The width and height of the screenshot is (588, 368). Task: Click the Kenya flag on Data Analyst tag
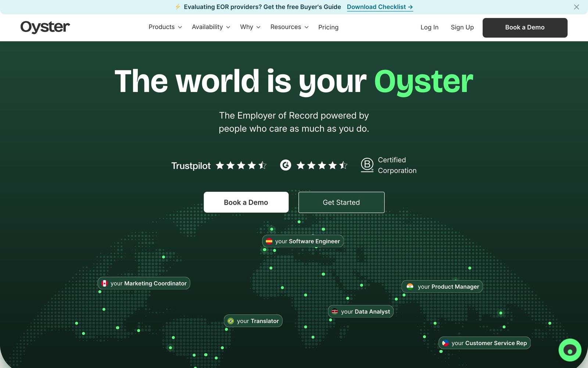pos(335,311)
